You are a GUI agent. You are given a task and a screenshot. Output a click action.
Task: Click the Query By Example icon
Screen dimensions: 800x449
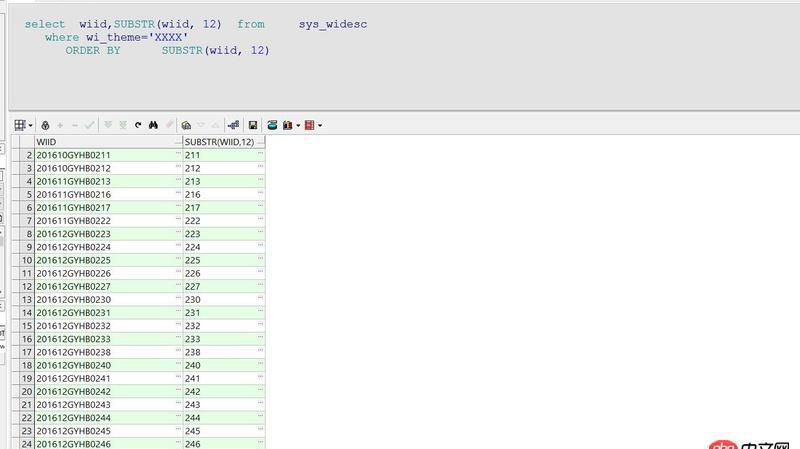pos(186,125)
